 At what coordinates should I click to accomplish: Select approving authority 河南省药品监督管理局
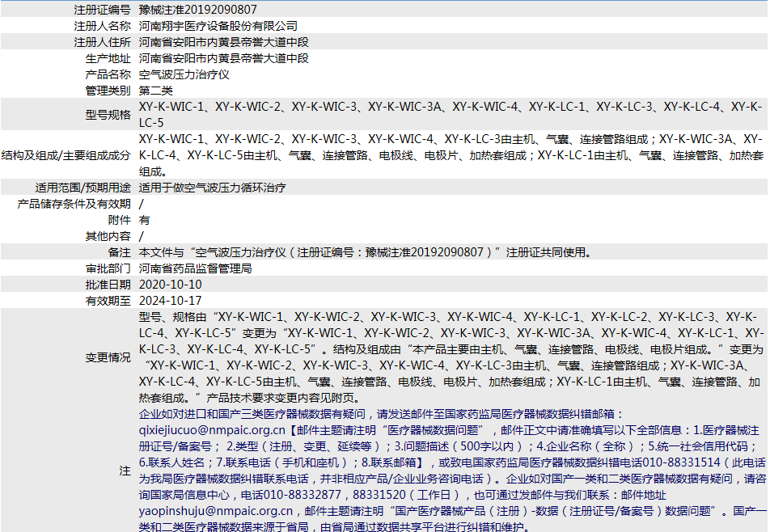tap(196, 269)
